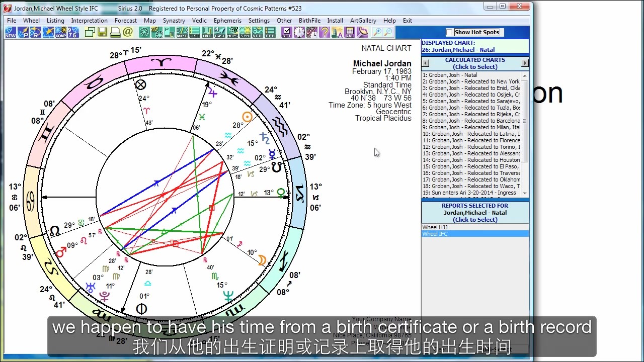Open the Ephemeris menu
The width and height of the screenshot is (644, 362).
227,21
